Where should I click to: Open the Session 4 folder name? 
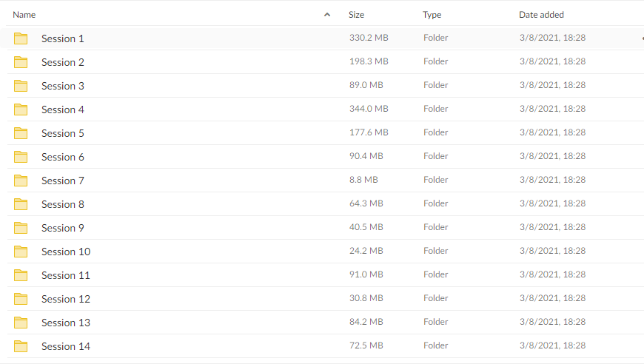(x=63, y=109)
